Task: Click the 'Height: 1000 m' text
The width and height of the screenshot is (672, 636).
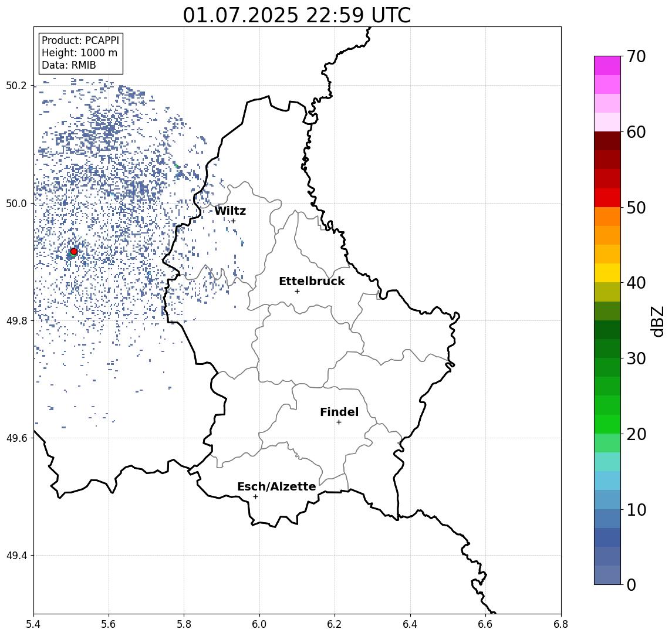Action: click(79, 53)
